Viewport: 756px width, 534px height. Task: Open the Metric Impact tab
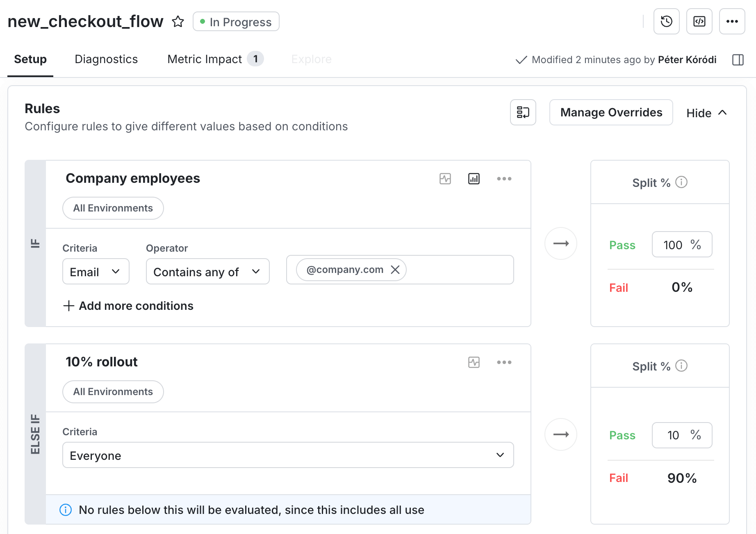pyautogui.click(x=205, y=59)
